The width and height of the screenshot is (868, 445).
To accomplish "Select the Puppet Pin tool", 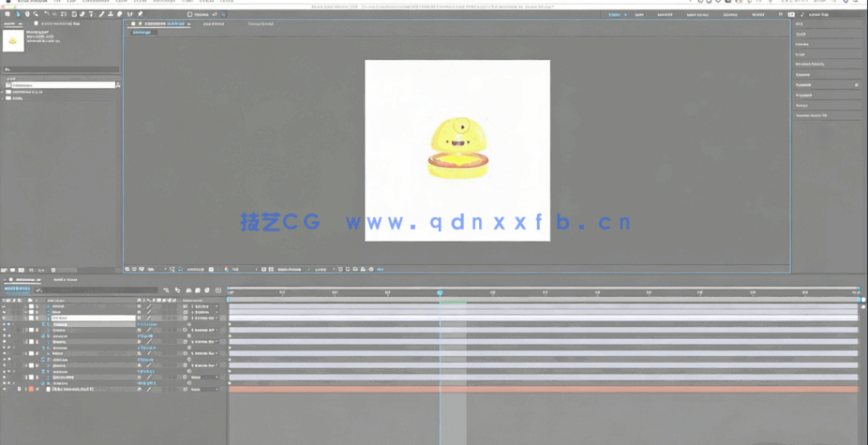I will point(141,14).
